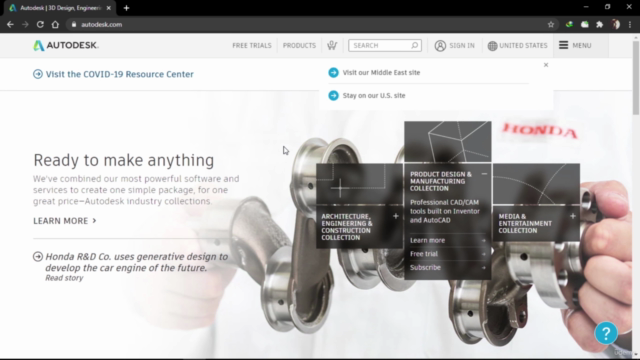This screenshot has height=360, width=640.
Task: Click Learn more in the Product Design collection
Action: point(448,240)
